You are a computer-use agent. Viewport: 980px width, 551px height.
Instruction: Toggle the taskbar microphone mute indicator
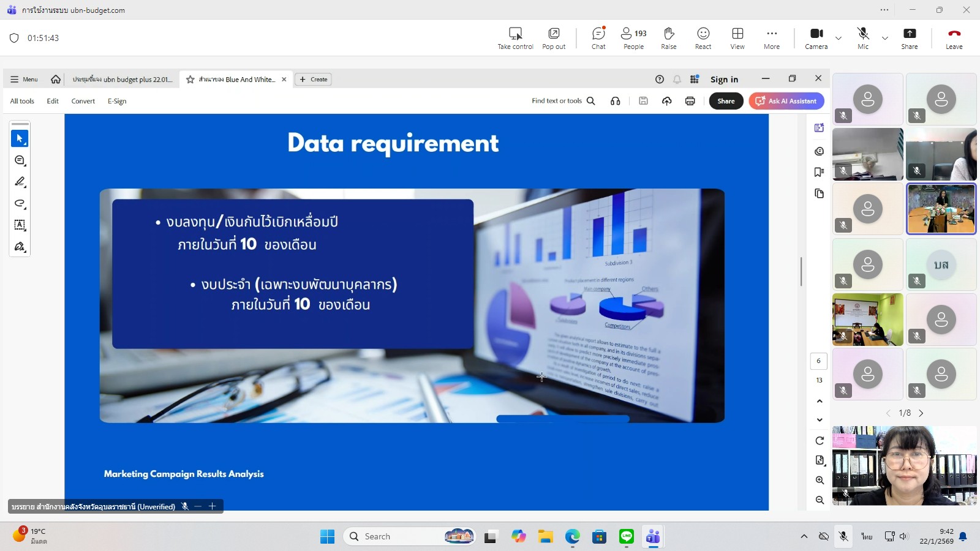843,536
